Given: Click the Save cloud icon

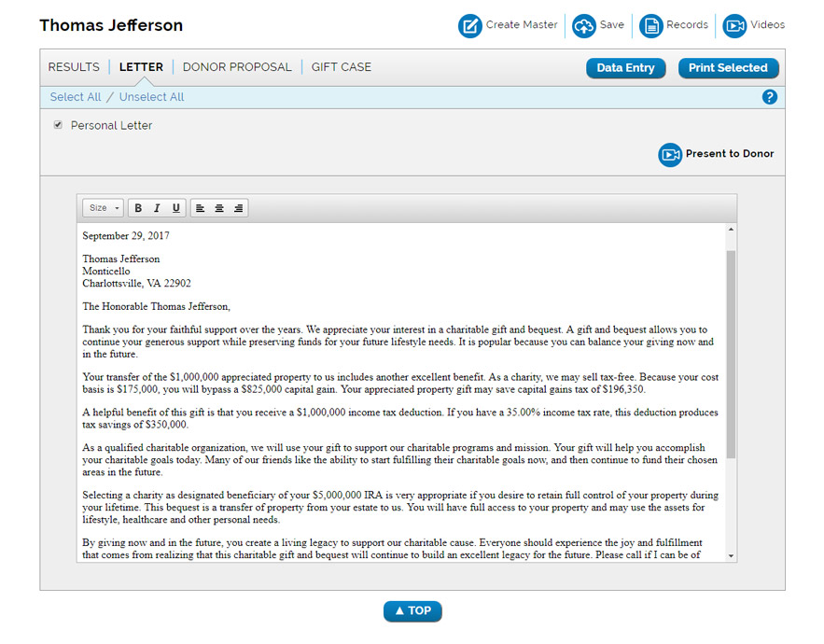Looking at the screenshot, I should click(x=584, y=26).
